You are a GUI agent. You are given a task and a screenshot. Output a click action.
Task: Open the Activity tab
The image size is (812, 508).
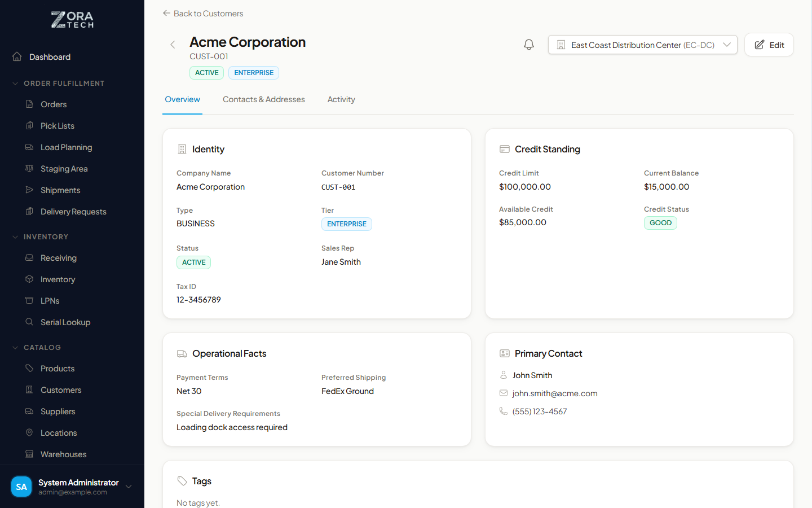(341, 99)
